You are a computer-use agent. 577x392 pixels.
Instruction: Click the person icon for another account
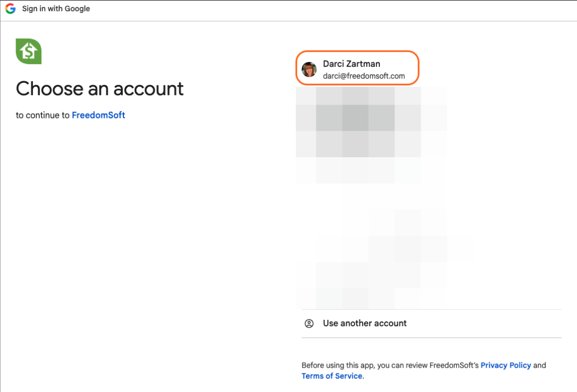point(309,324)
